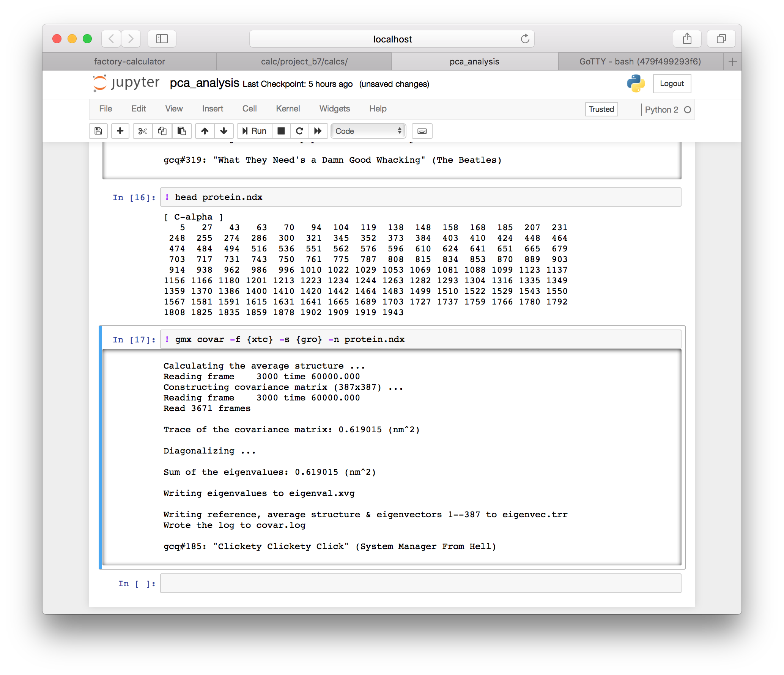Open the Insert menu
The image size is (784, 675).
point(213,109)
